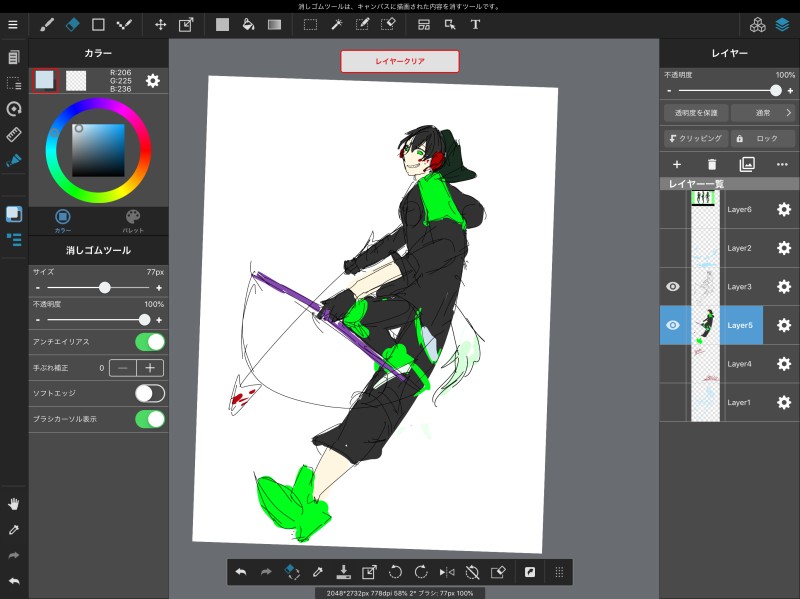
Task: Open Layer2 settings gear
Action: [784, 248]
